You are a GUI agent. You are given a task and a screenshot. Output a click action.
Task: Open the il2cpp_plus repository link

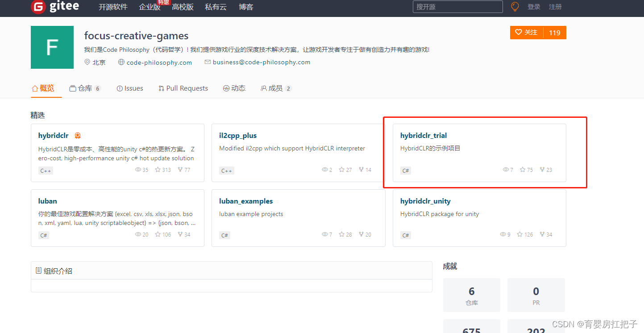pyautogui.click(x=238, y=136)
